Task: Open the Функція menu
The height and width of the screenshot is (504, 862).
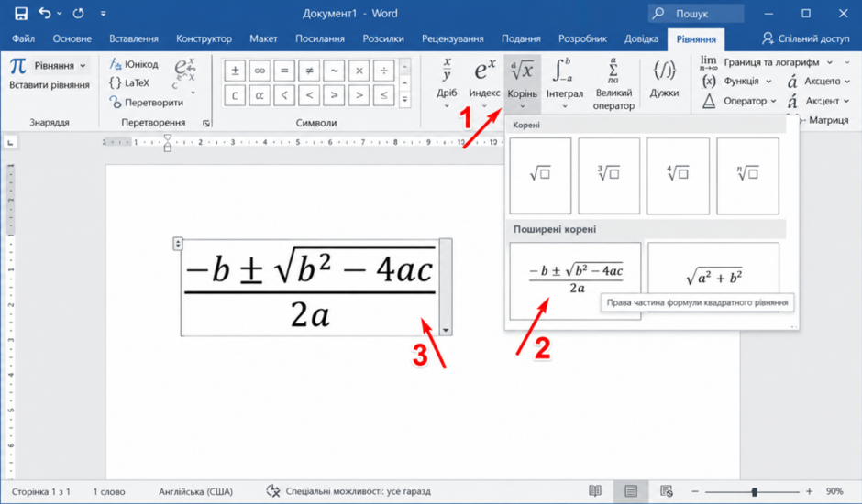Action: point(736,82)
